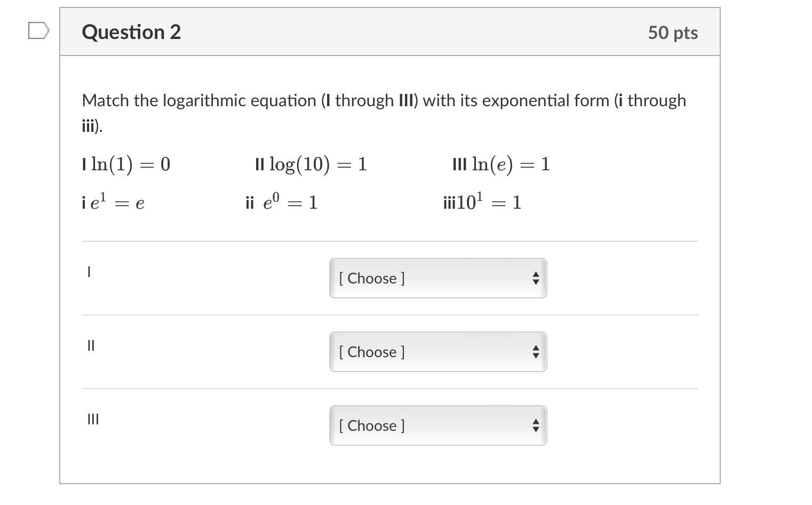Open the [ Choose ] dropdown for item III
This screenshot has width=812, height=505.
[x=437, y=425]
